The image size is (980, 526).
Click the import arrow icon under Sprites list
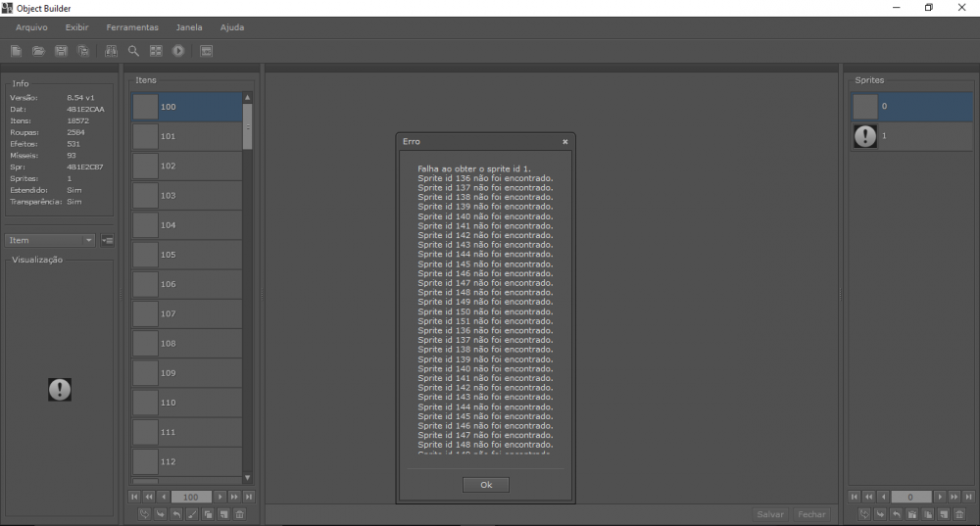tap(881, 514)
